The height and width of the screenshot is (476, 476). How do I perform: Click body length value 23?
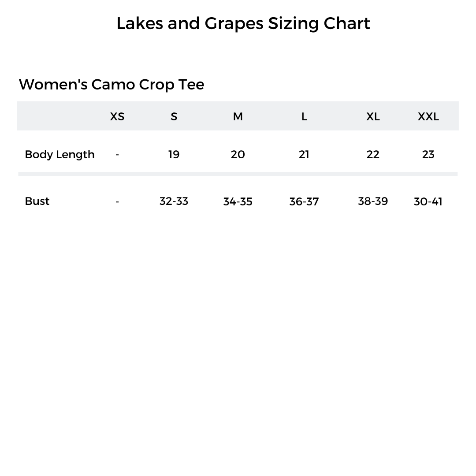click(428, 154)
